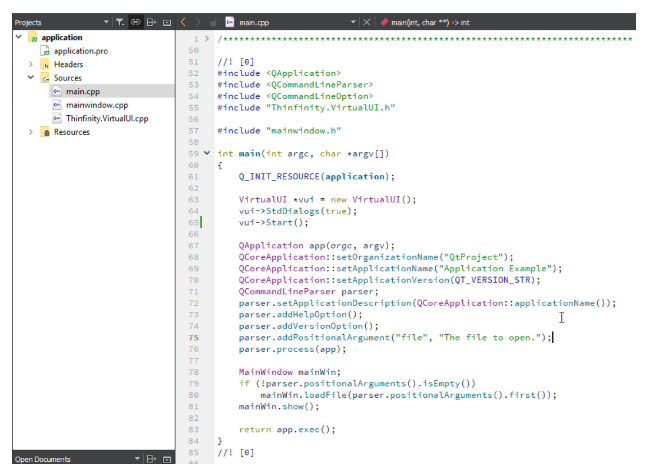The width and height of the screenshot is (652, 470).
Task: Click 'mainWin.show();' line
Action: pos(279,407)
